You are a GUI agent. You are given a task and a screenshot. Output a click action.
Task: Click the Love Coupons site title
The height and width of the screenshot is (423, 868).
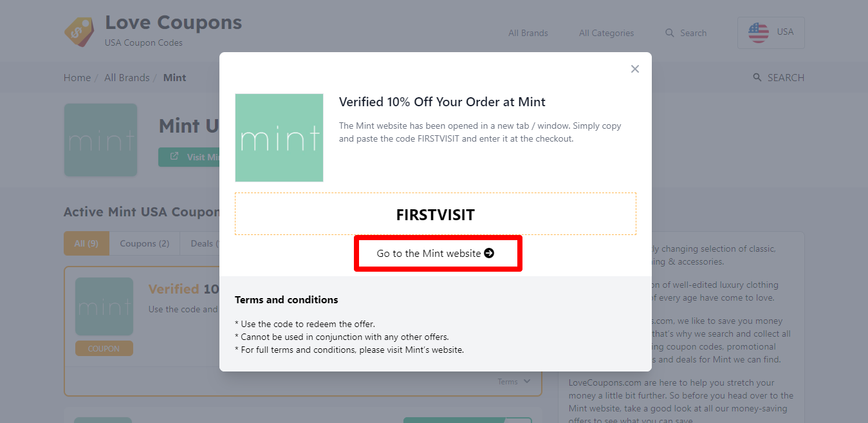point(174,23)
